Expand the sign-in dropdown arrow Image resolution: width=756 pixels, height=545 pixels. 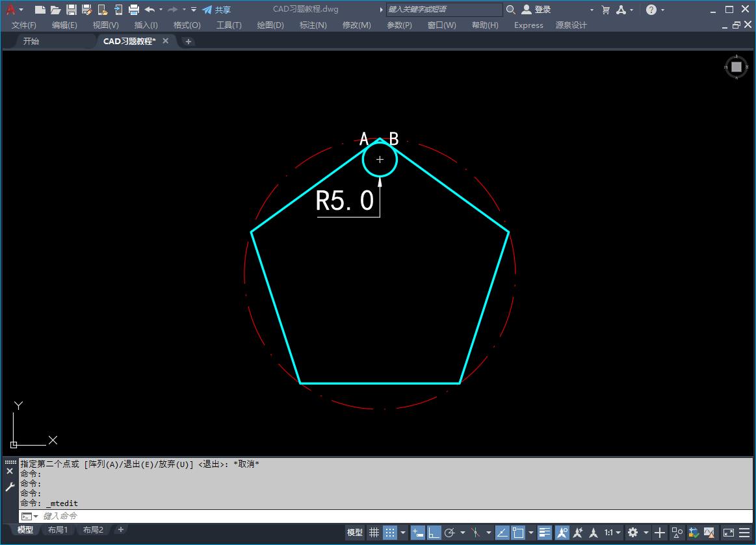pos(592,10)
